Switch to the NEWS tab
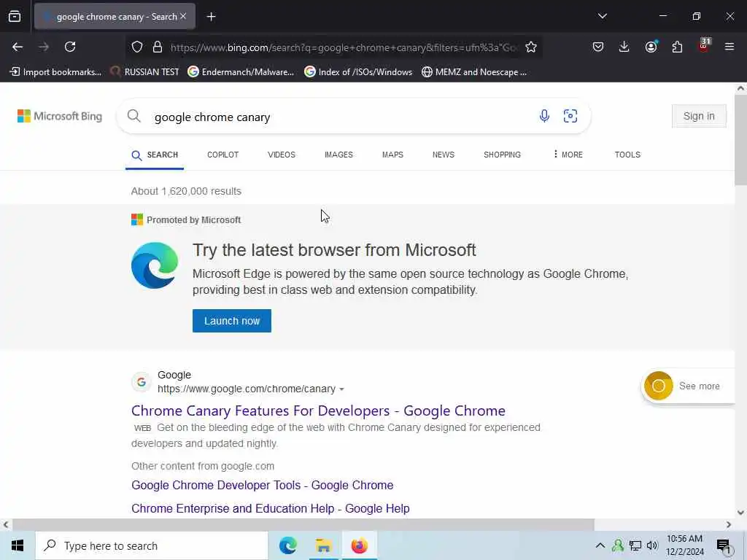 click(444, 155)
